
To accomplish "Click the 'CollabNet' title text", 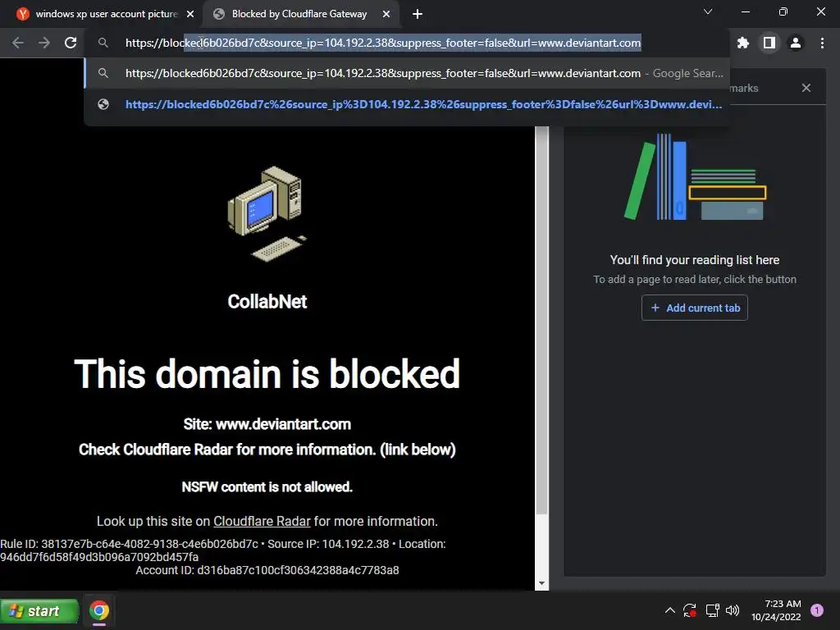I will click(267, 302).
